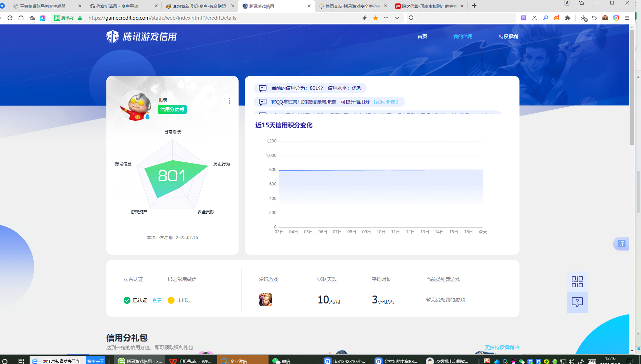The width and height of the screenshot is (641, 364).
Task: Open 首页 navigation item
Action: tap(422, 36)
